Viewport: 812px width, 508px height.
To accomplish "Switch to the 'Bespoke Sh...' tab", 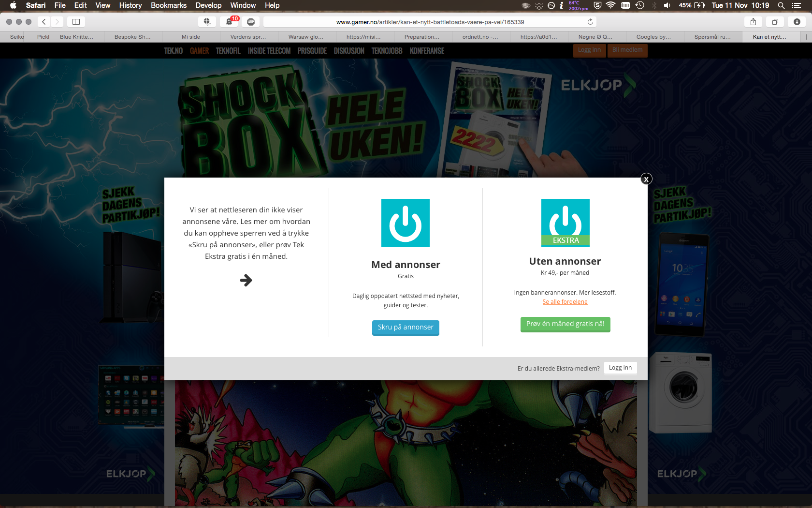I will tap(132, 37).
